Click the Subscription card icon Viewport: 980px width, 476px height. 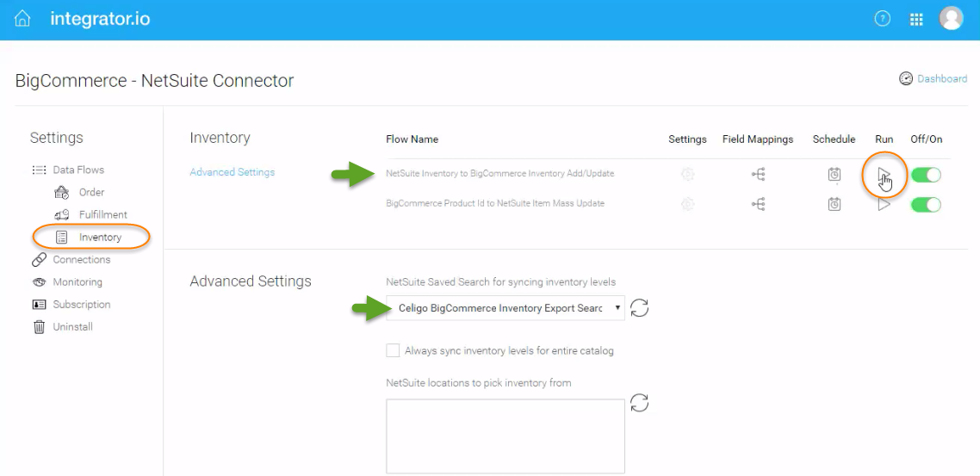click(39, 305)
